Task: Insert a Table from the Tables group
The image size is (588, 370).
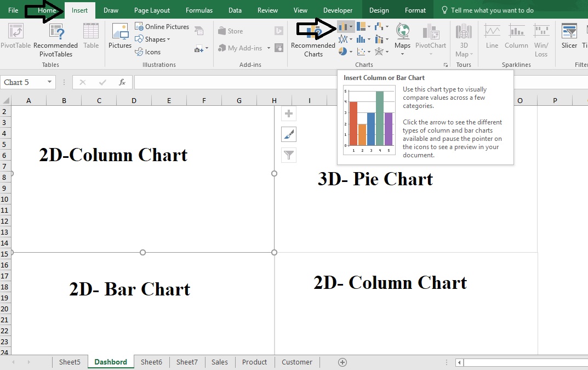Action: [91, 36]
